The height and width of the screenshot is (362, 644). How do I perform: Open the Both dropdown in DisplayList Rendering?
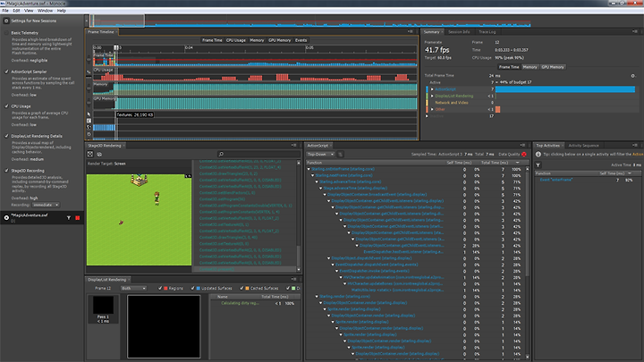[x=133, y=288]
